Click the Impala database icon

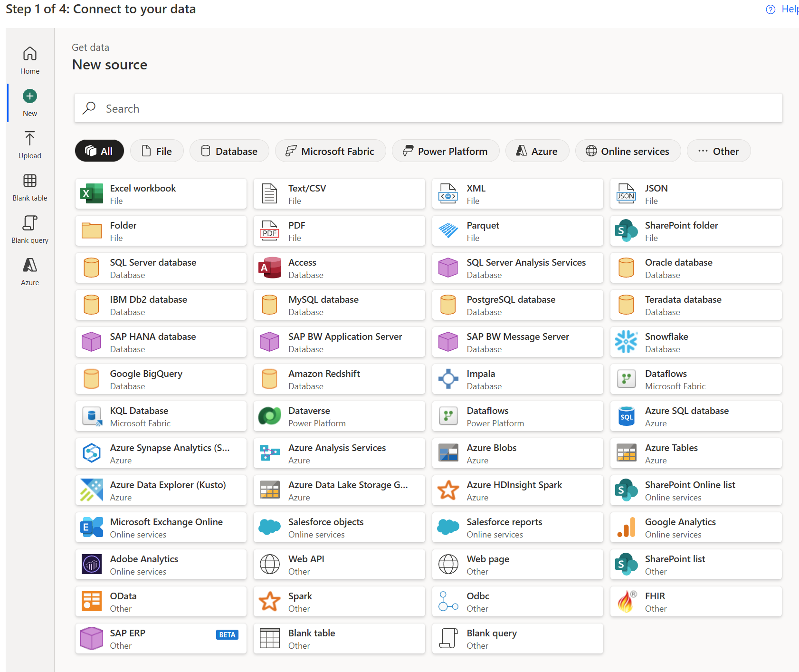448,379
